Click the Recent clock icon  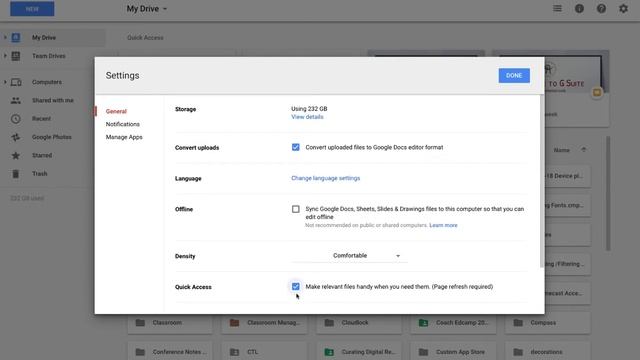click(16, 119)
